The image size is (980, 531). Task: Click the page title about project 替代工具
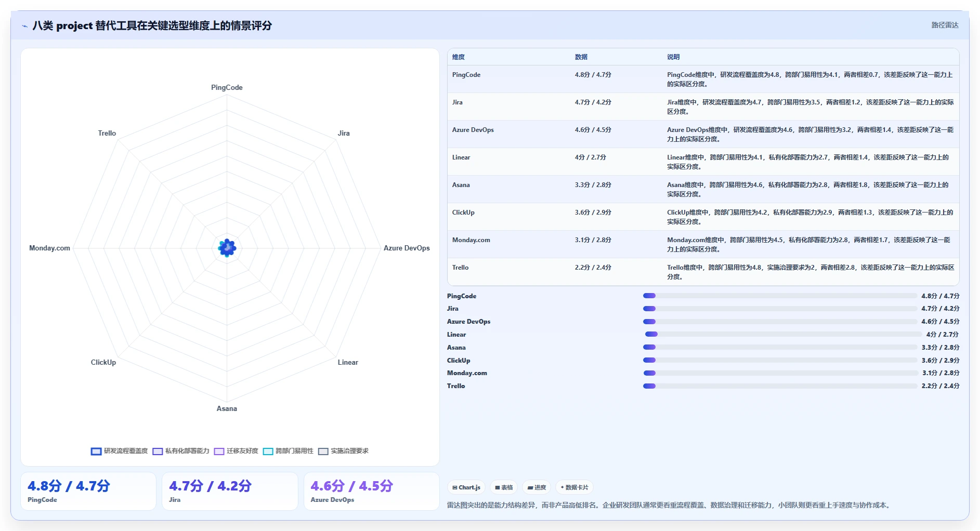(152, 25)
